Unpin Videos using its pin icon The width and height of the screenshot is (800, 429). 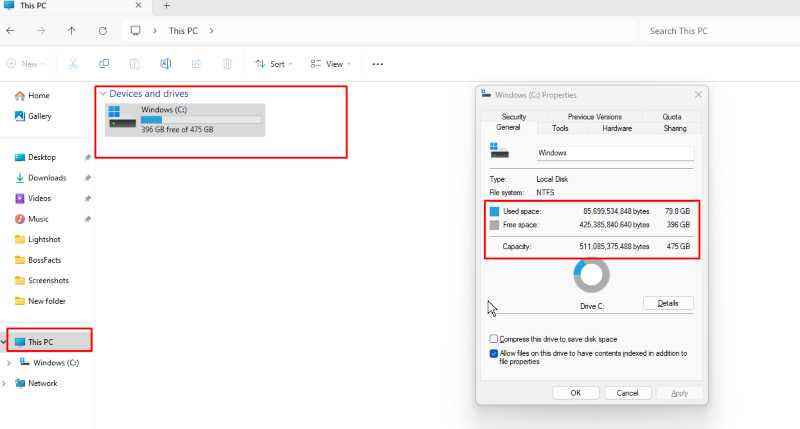87,198
